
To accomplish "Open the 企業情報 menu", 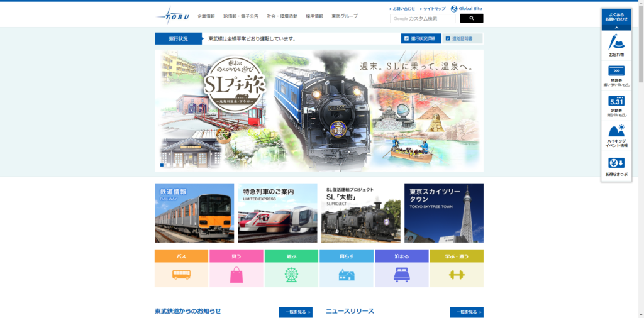I will point(206,16).
